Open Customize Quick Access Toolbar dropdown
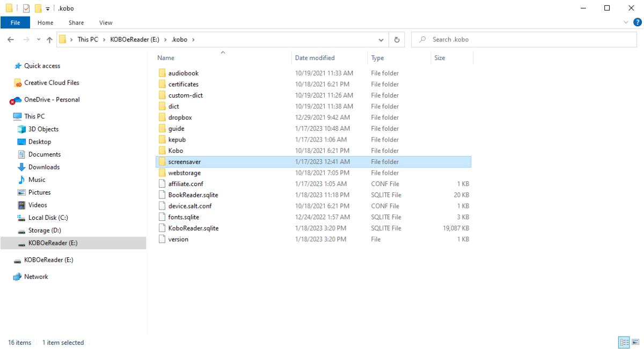Image resolution: width=644 pixels, height=349 pixels. (48, 9)
